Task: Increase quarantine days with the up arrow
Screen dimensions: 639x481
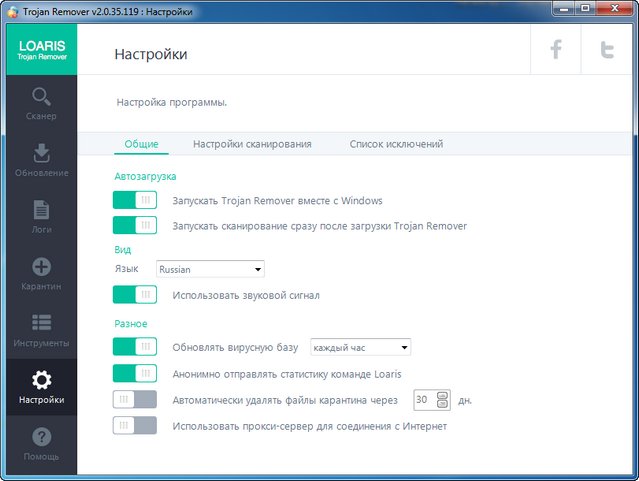Action: [443, 396]
